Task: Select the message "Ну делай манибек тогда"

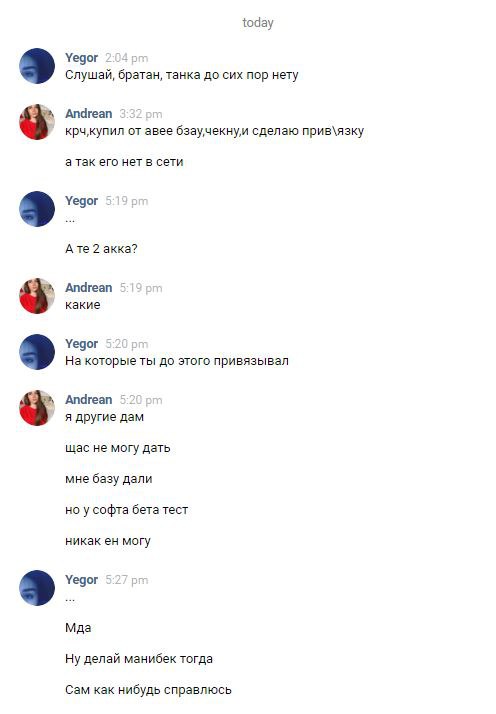Action: pyautogui.click(x=139, y=659)
